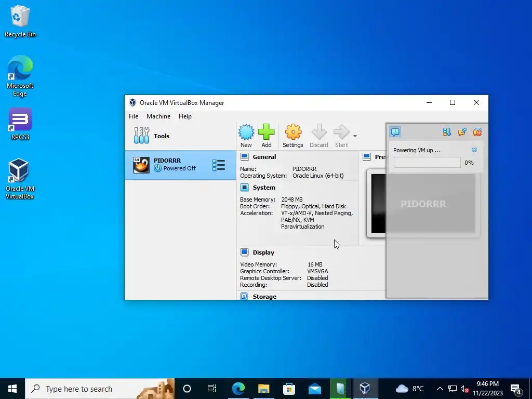Click the New virtual machine toolbar icon
This screenshot has width=532, height=399.
click(x=246, y=136)
